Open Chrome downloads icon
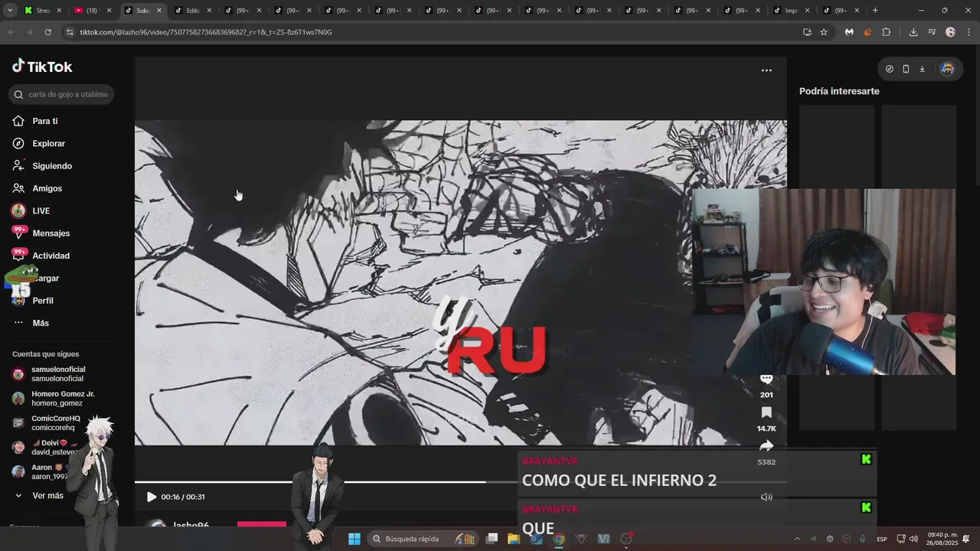This screenshot has width=980, height=551. point(913,32)
